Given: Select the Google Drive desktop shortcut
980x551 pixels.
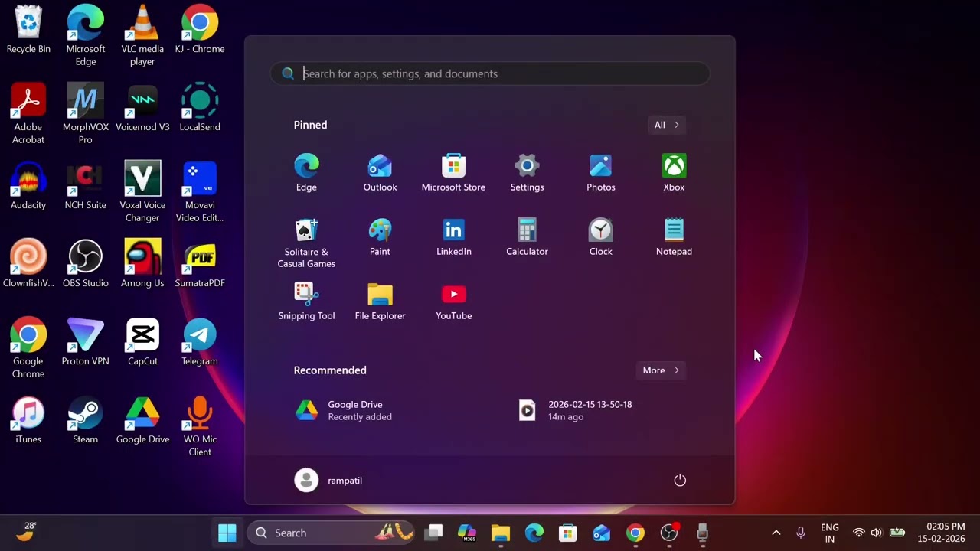Looking at the screenshot, I should coord(142,420).
